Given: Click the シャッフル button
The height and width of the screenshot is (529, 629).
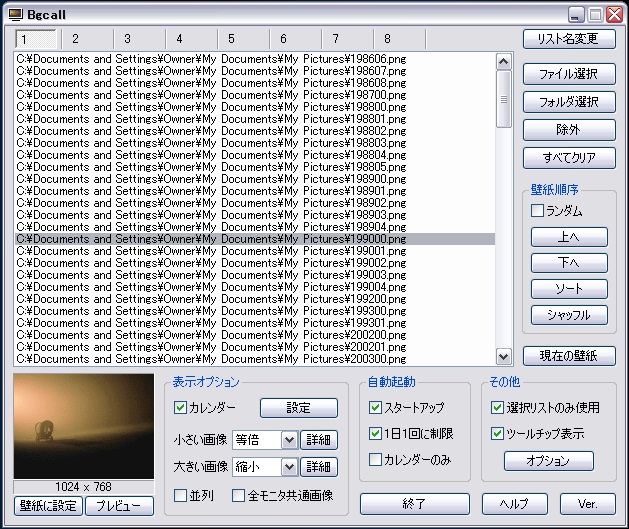Looking at the screenshot, I should pos(569,315).
